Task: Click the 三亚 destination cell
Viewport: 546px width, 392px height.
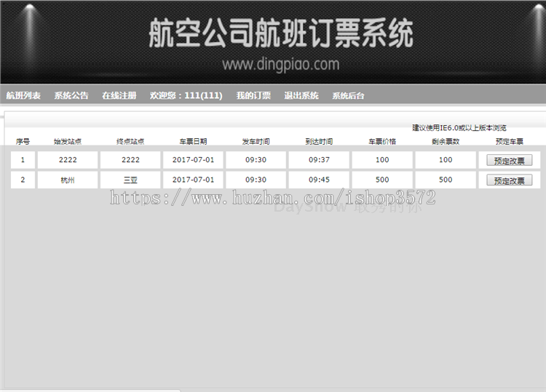Action: [130, 180]
